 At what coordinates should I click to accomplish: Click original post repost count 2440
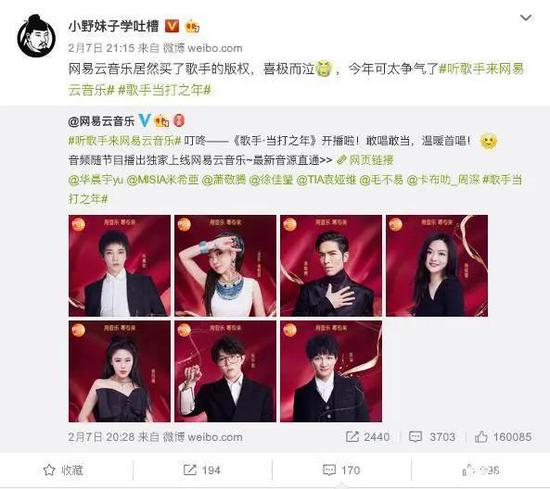[368, 437]
